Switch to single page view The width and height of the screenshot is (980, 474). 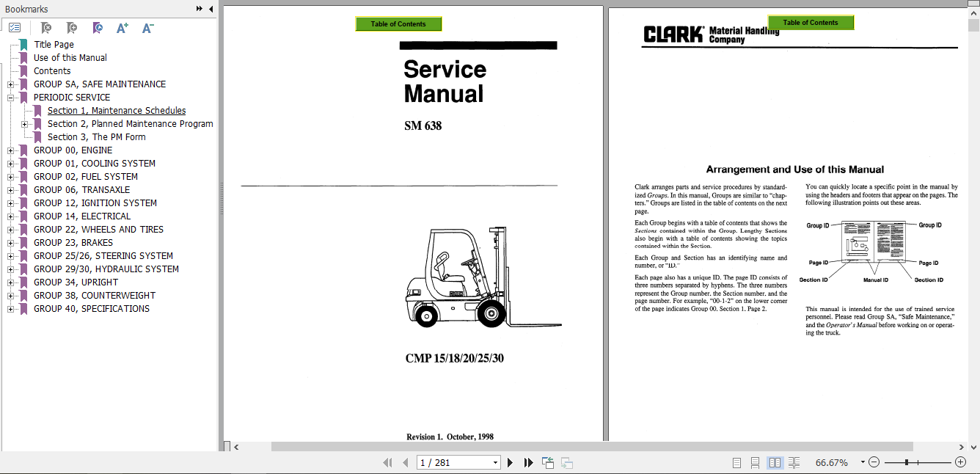(x=737, y=463)
